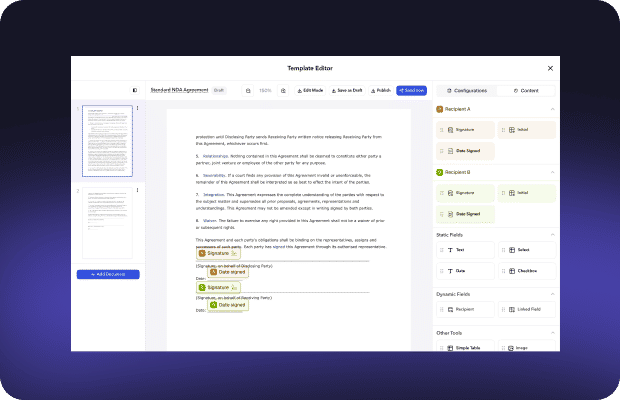Click the orange Date signed field on document
Screen dimensions: 620x400
coord(228,272)
